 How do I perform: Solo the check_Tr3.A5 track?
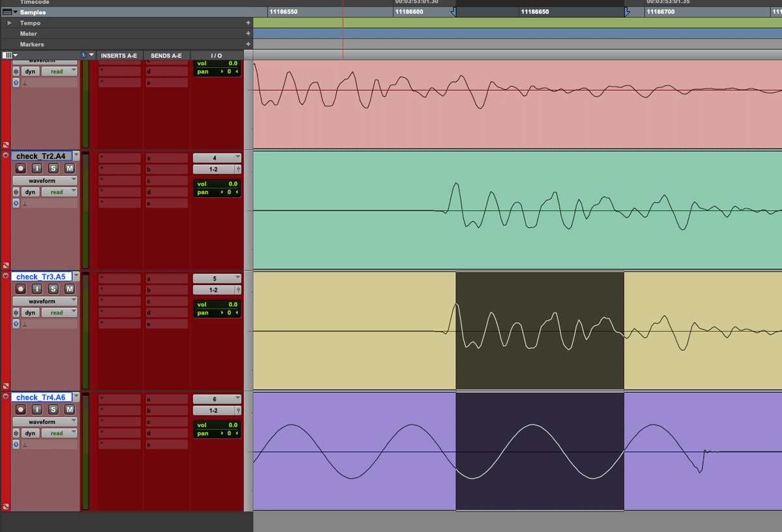point(53,288)
